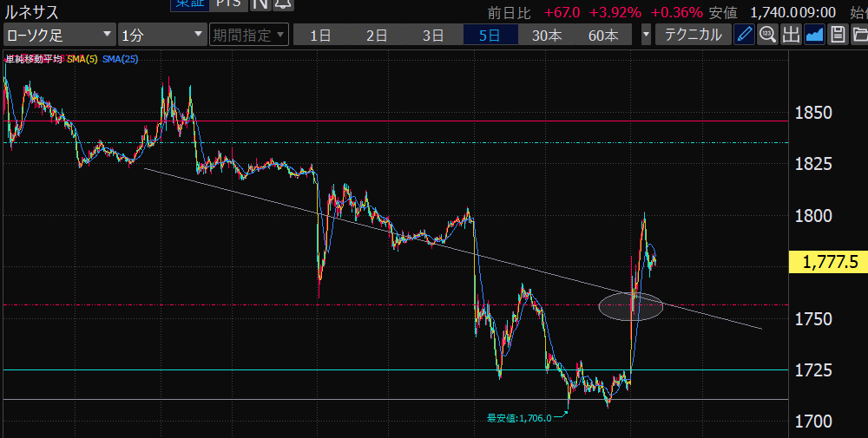This screenshot has width=868, height=438.
Task: Select the 5日 period tab
Action: [x=490, y=36]
